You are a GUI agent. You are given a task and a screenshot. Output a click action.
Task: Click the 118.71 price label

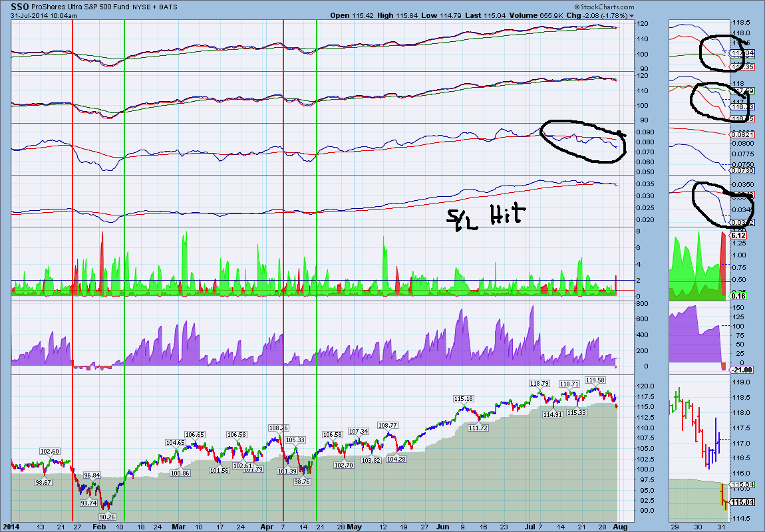click(569, 384)
